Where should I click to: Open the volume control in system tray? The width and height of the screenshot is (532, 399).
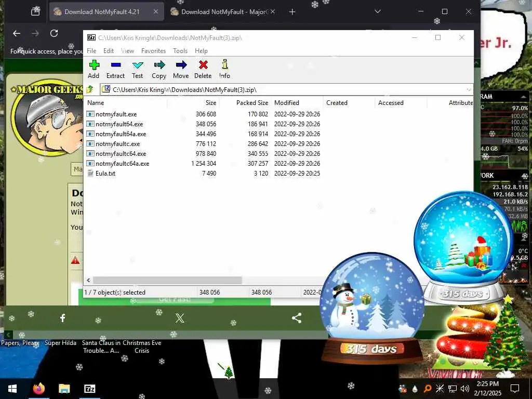[x=465, y=389]
